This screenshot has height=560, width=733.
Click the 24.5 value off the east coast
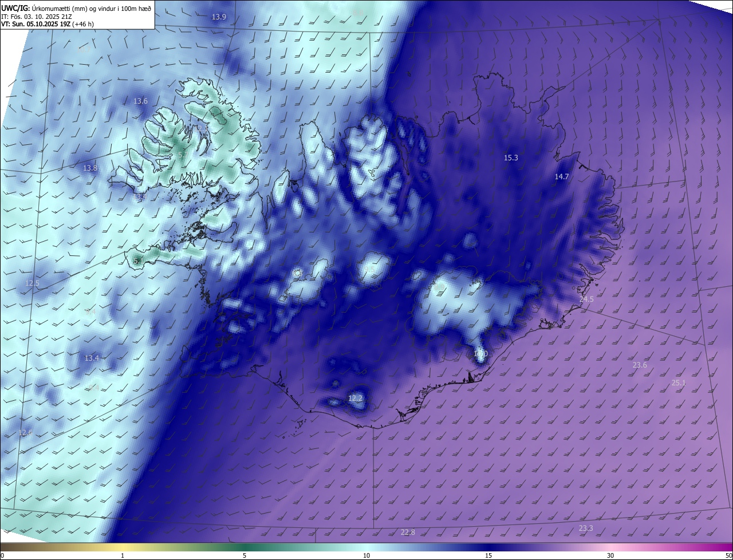[x=586, y=299]
